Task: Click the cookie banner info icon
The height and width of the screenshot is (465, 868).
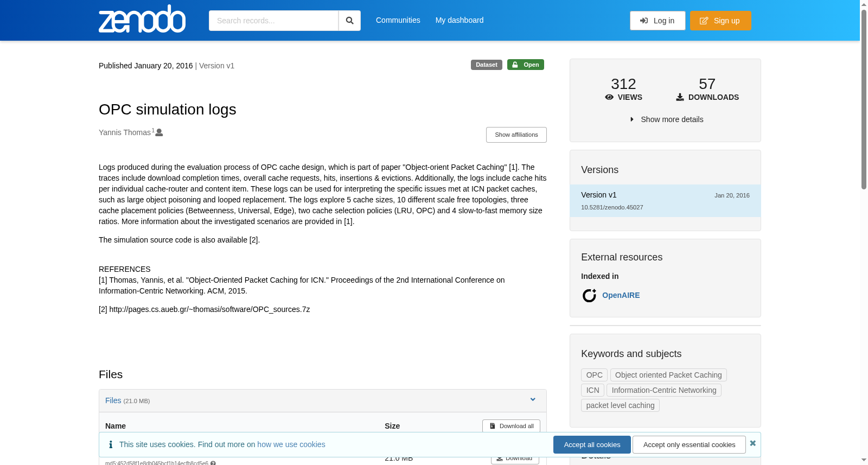Action: (111, 444)
